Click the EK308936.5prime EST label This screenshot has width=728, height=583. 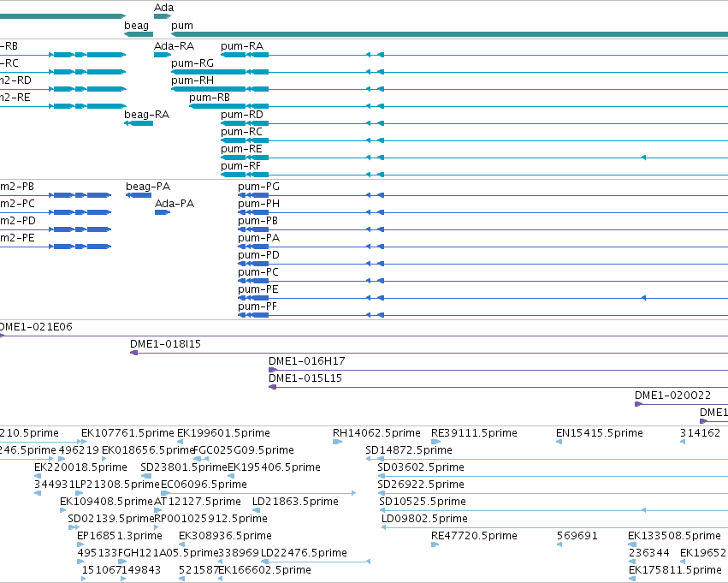click(225, 537)
